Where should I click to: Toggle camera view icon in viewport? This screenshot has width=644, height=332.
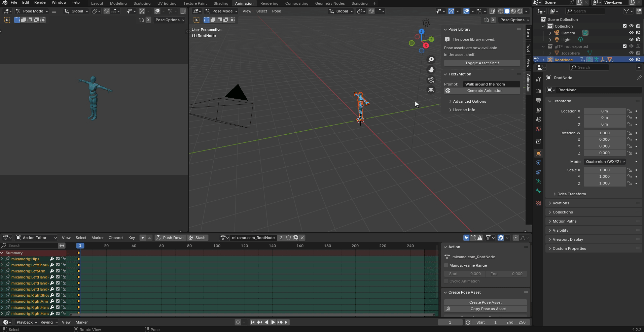point(431,80)
